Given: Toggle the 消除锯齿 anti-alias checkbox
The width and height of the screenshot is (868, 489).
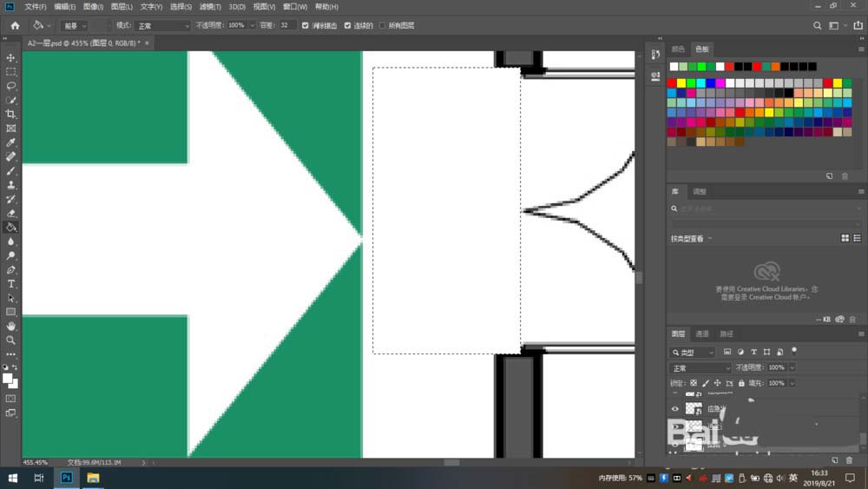Looking at the screenshot, I should [x=305, y=26].
